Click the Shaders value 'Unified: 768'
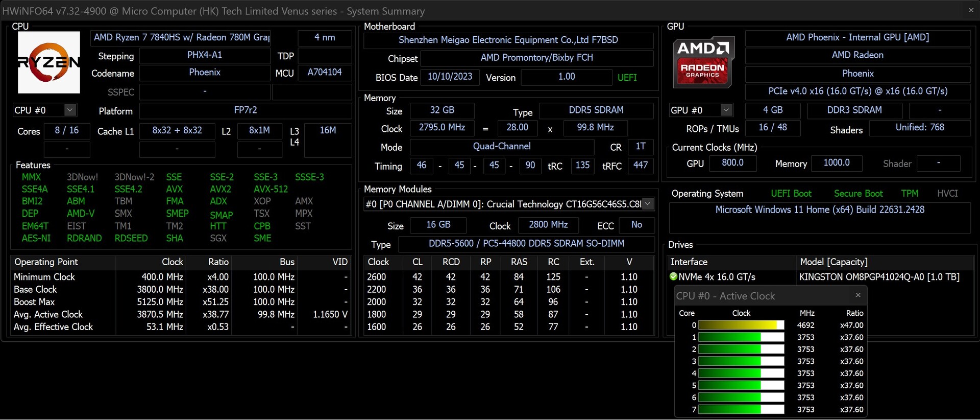 [920, 128]
